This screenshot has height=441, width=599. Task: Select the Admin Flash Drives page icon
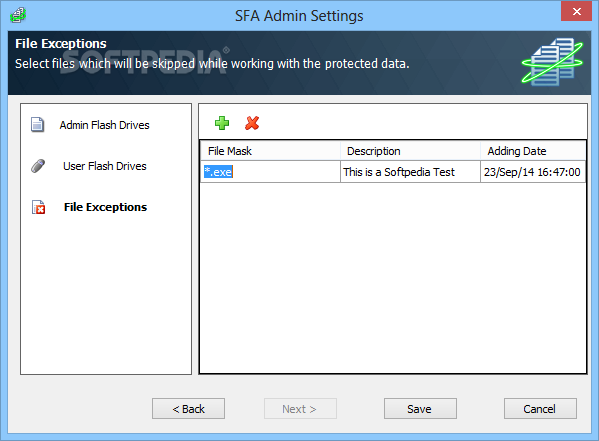pos(37,125)
